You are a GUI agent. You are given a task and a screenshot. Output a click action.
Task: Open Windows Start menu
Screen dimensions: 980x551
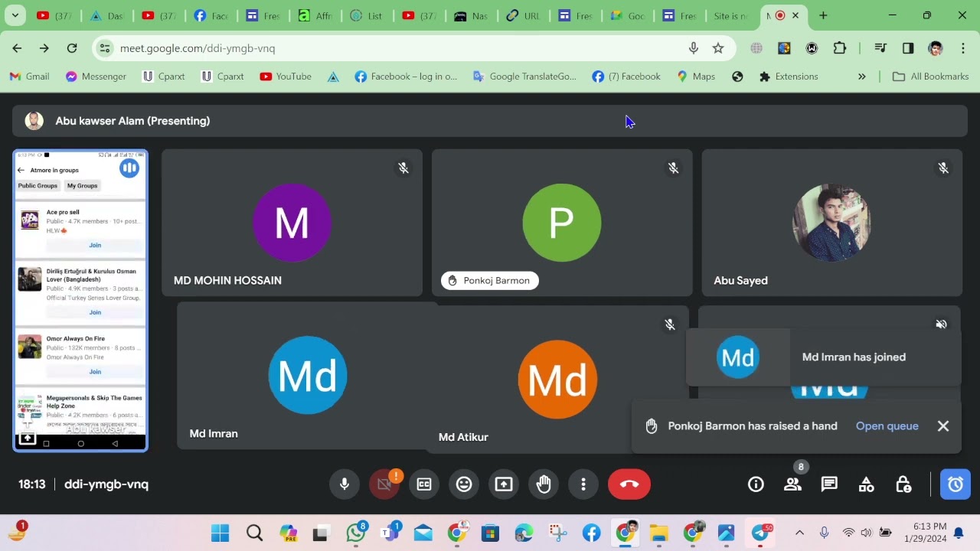(x=220, y=533)
